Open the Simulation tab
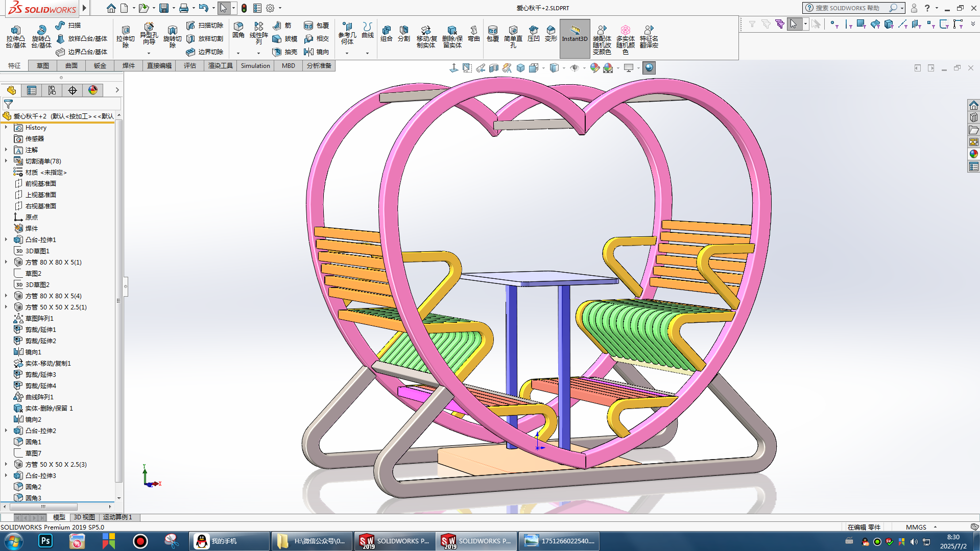Image resolution: width=980 pixels, height=551 pixels. [255, 66]
